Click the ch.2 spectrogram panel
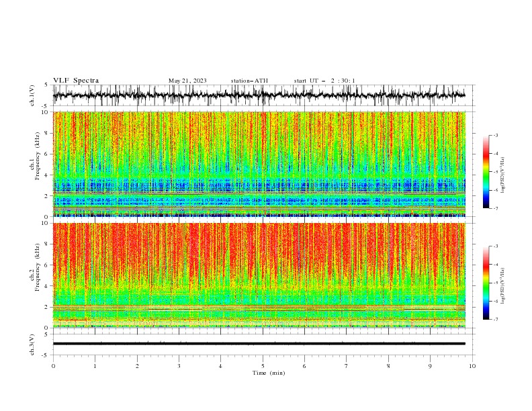 pyautogui.click(x=259, y=275)
